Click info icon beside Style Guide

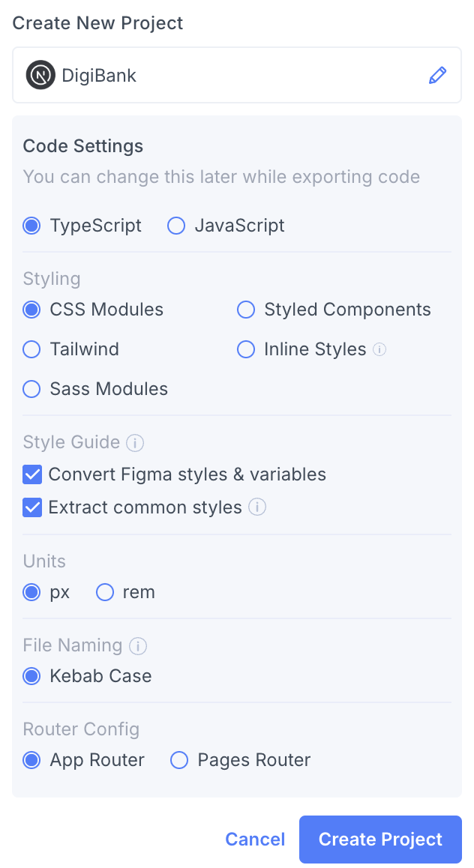pyautogui.click(x=135, y=443)
